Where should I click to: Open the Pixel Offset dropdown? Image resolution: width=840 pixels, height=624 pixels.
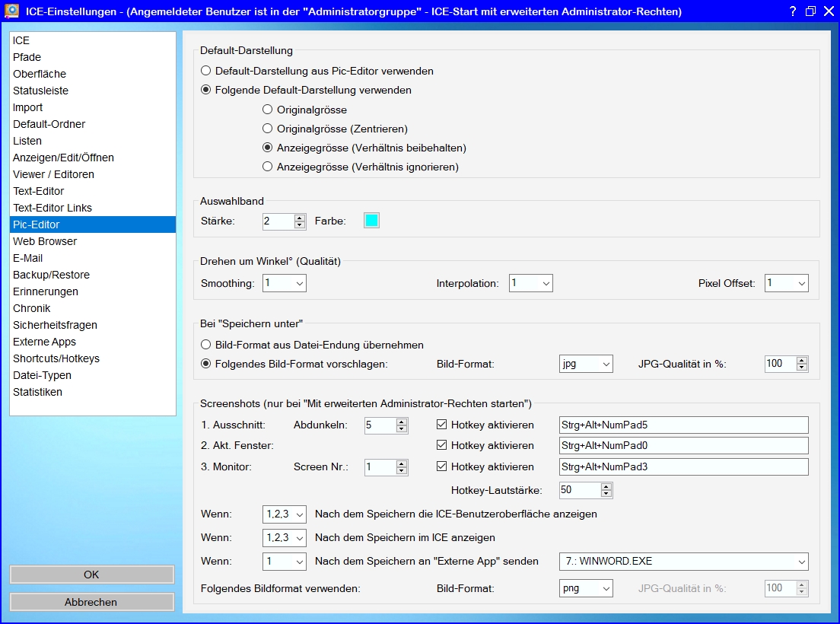786,283
